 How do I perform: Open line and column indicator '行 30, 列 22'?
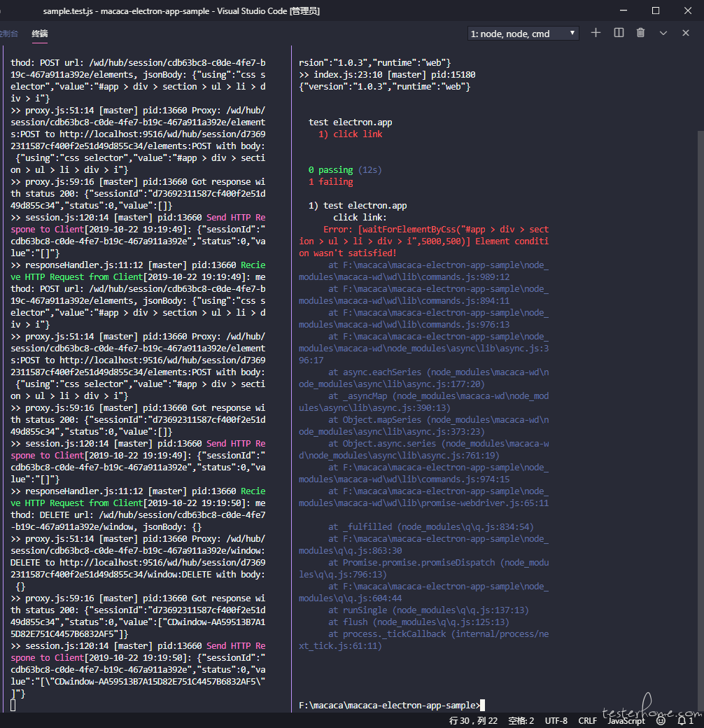[473, 720]
